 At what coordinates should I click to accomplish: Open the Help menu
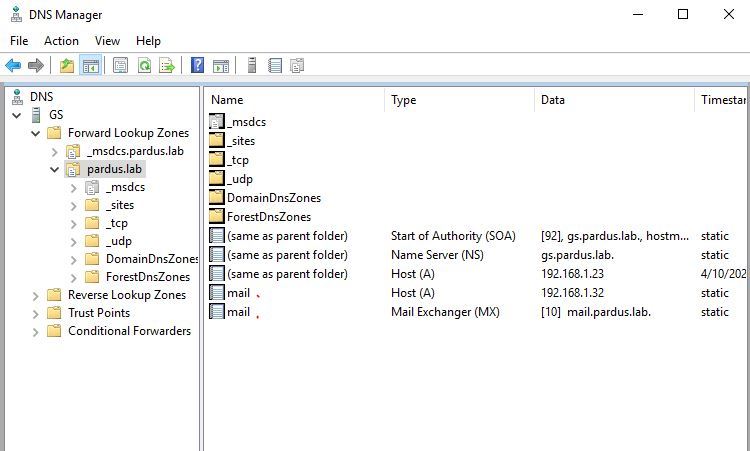click(x=148, y=41)
